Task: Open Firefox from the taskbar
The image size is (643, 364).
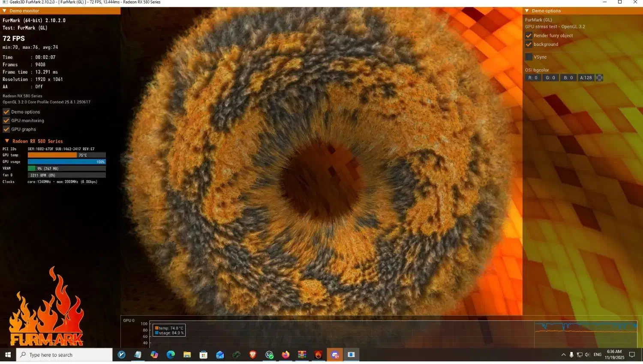Action: click(x=285, y=355)
